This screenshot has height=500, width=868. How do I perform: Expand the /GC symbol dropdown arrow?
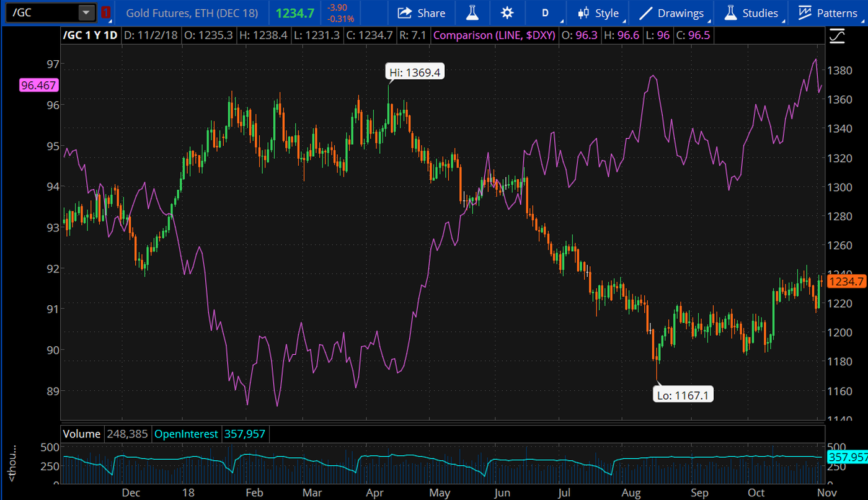pos(86,12)
